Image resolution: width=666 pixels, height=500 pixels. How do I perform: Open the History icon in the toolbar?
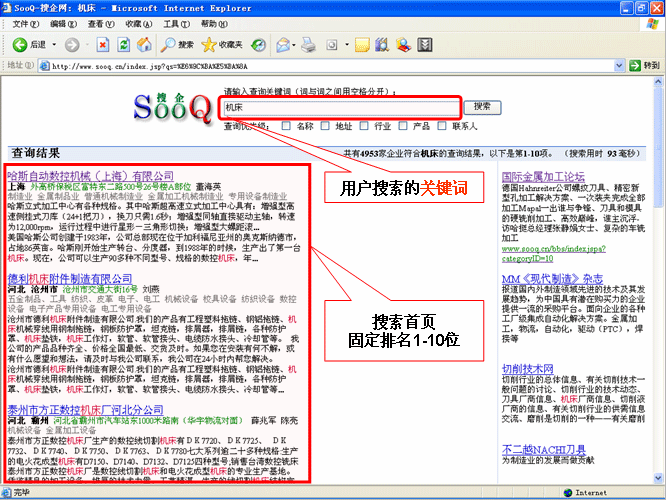258,45
